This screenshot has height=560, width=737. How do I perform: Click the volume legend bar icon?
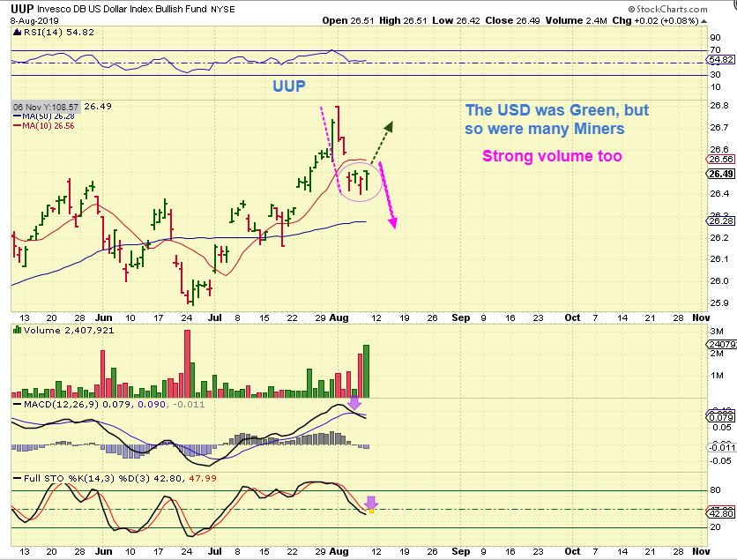(18, 330)
